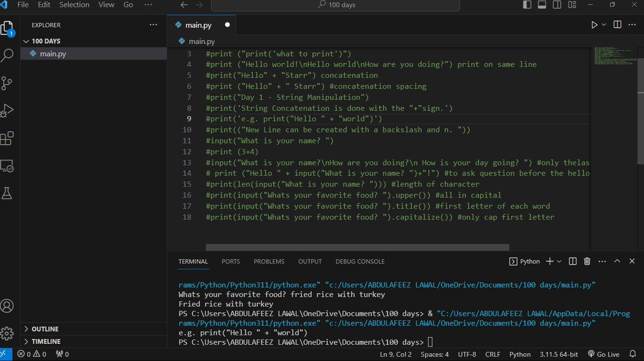
Task: Change CRLF end of line sequence
Action: click(x=493, y=354)
